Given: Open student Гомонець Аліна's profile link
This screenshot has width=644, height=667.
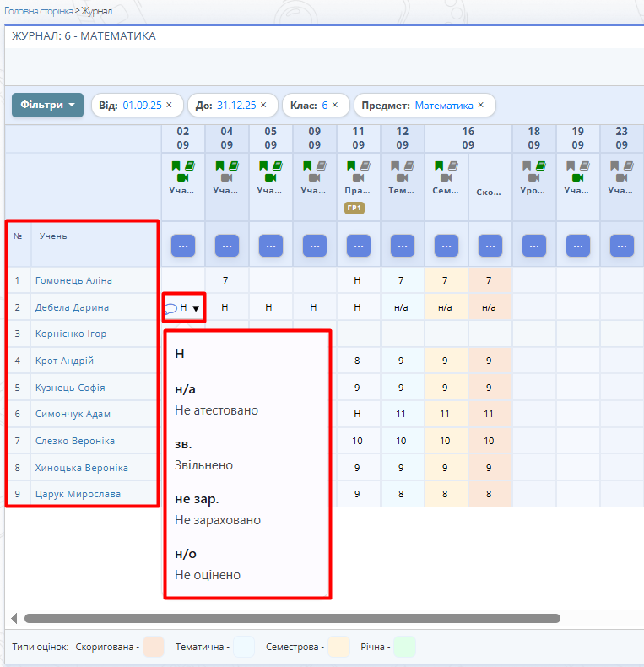Looking at the screenshot, I should click(73, 280).
